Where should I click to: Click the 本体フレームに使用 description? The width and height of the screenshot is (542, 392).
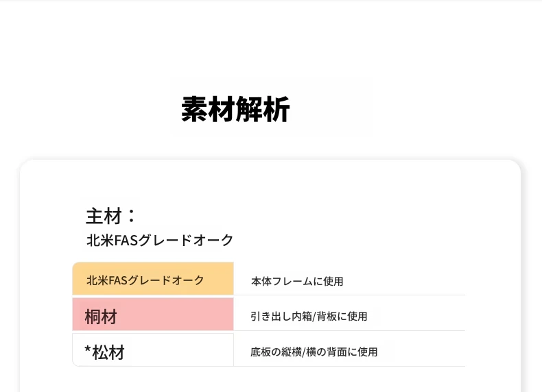297,282
